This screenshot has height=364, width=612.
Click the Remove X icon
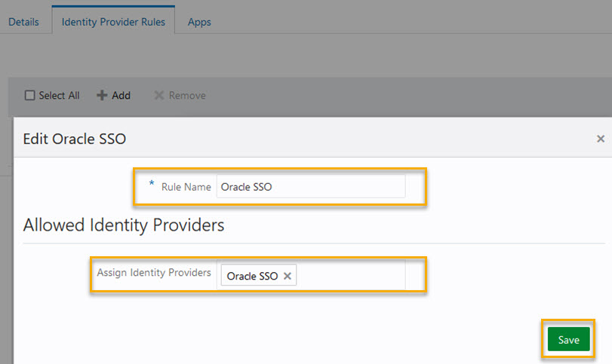[159, 96]
